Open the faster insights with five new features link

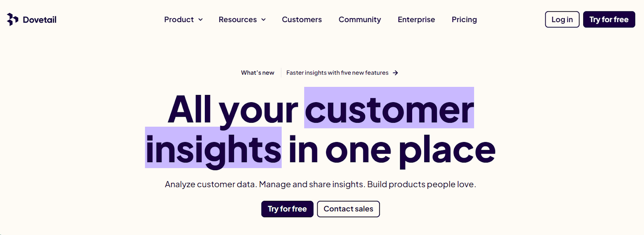[x=337, y=72]
